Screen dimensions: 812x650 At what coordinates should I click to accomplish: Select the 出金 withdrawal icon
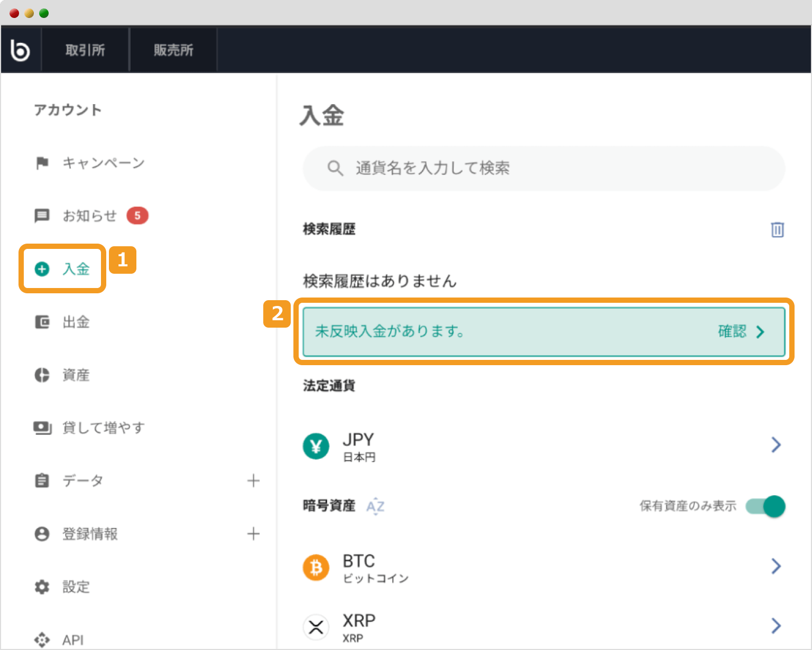42,322
